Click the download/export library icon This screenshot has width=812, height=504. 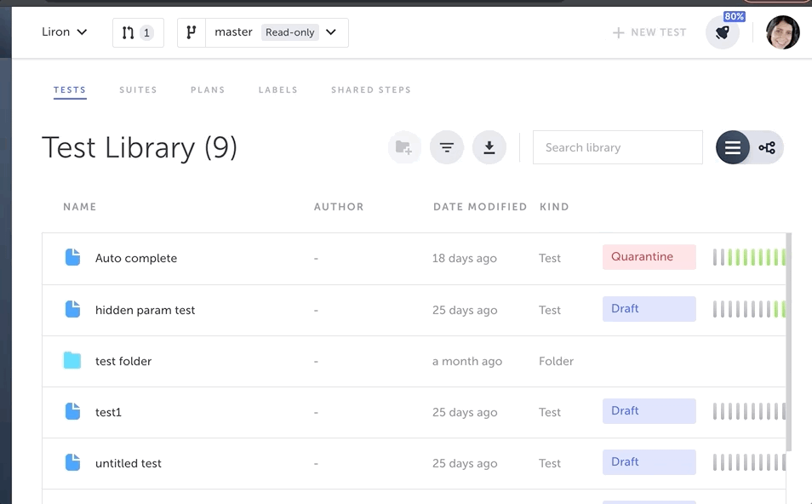pos(489,147)
